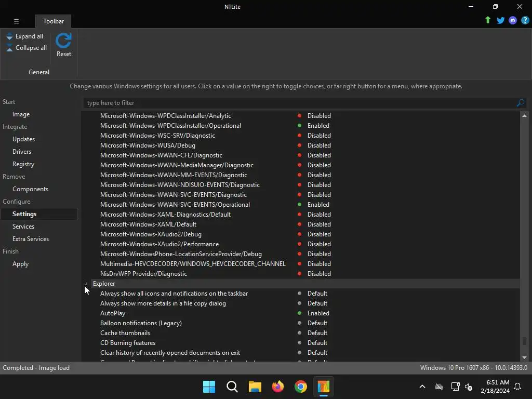Click NTLite taskbar icon

pyautogui.click(x=323, y=387)
